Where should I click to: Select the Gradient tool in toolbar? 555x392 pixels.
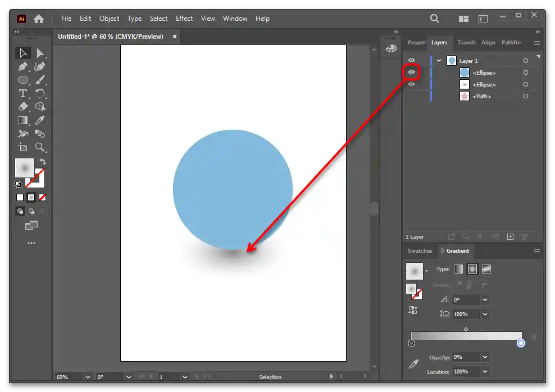(x=23, y=120)
